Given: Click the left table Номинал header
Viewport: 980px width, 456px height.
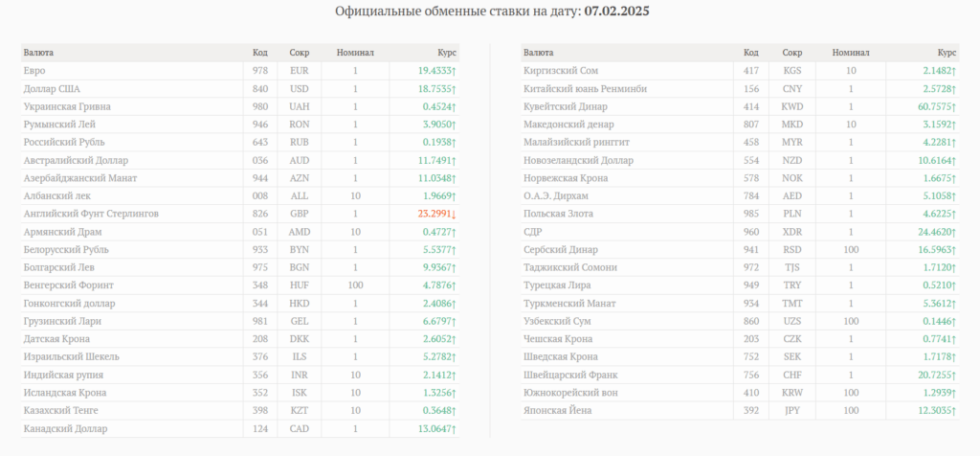Looking at the screenshot, I should click(355, 53).
